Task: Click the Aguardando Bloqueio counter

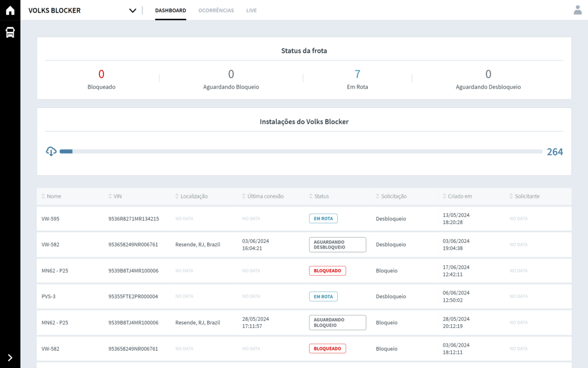Action: coord(231,79)
